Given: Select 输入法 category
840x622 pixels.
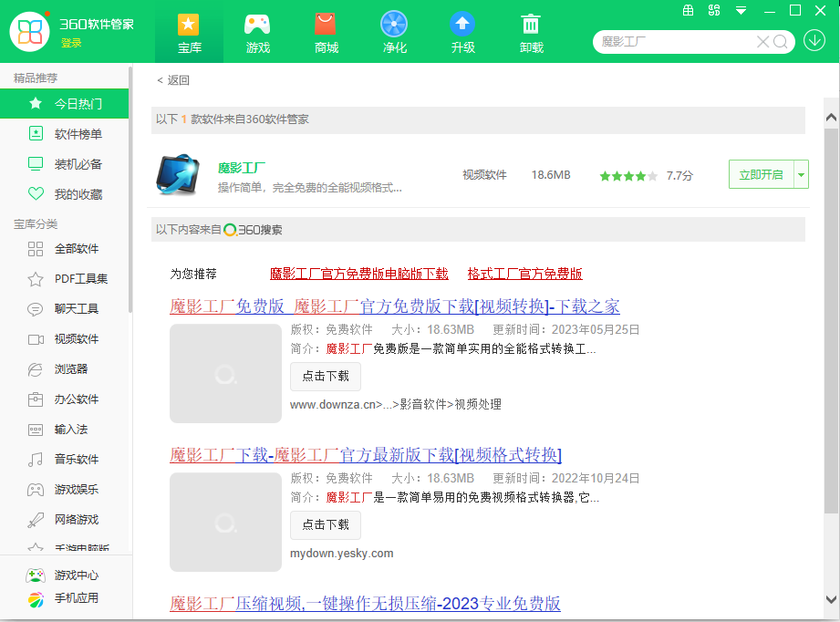Looking at the screenshot, I should click(64, 430).
